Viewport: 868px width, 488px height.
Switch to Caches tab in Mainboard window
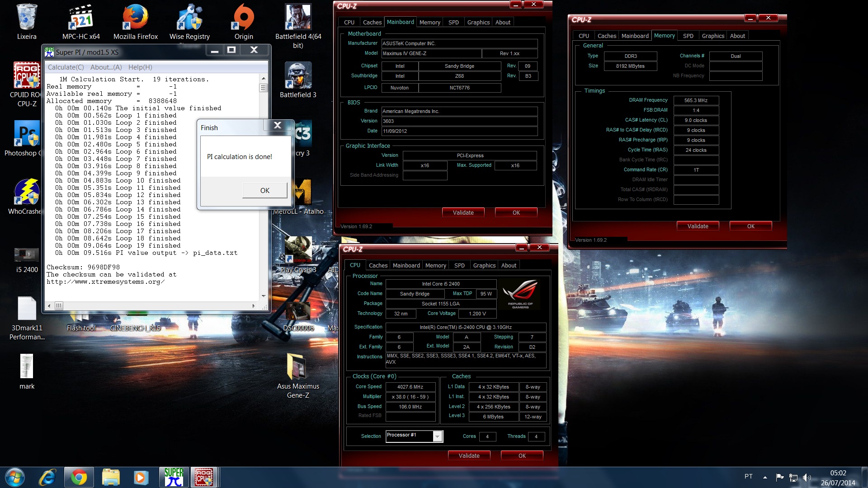pyautogui.click(x=372, y=22)
